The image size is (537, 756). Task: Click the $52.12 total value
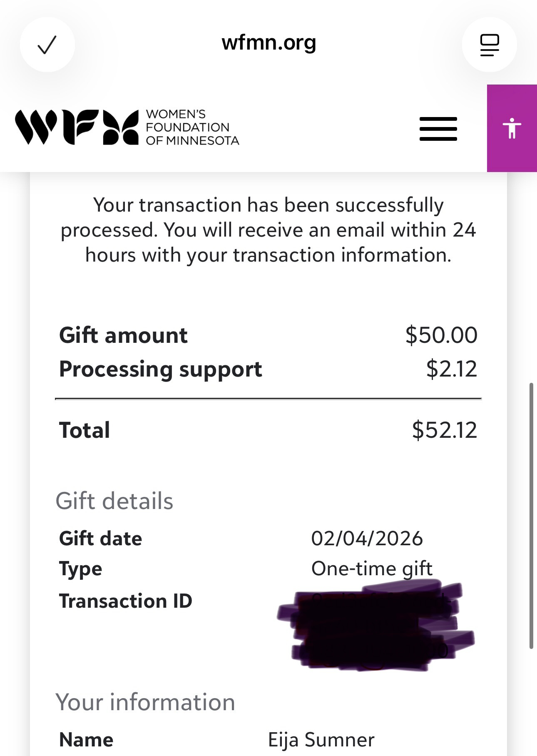(x=444, y=430)
